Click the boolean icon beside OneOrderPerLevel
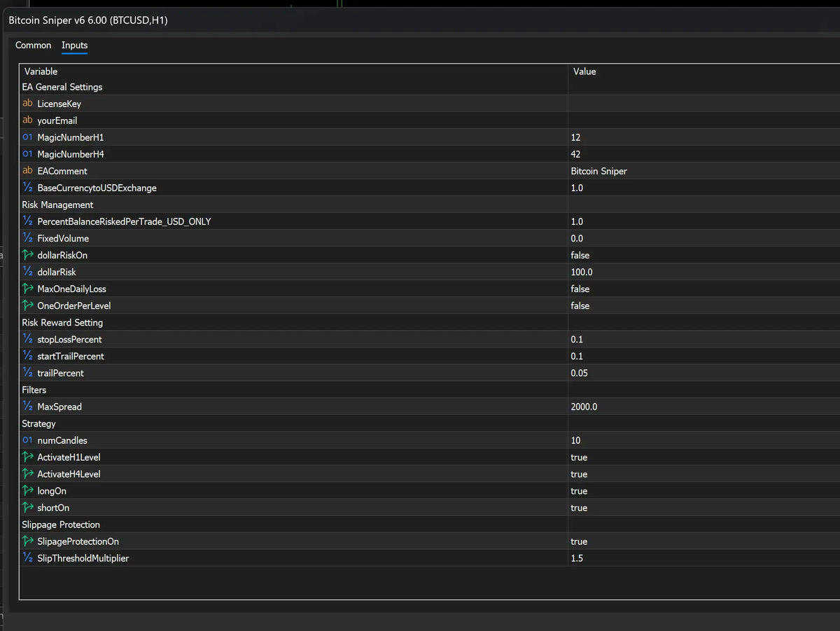This screenshot has width=840, height=631. click(27, 305)
